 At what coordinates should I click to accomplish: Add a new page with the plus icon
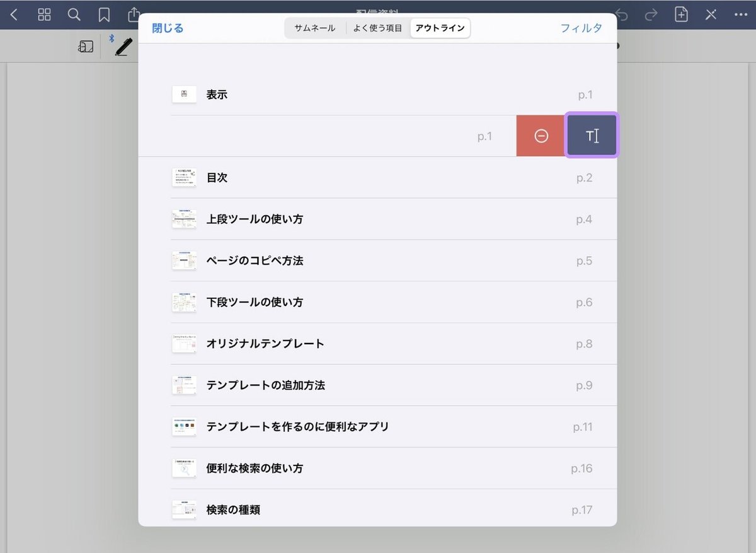click(x=681, y=15)
